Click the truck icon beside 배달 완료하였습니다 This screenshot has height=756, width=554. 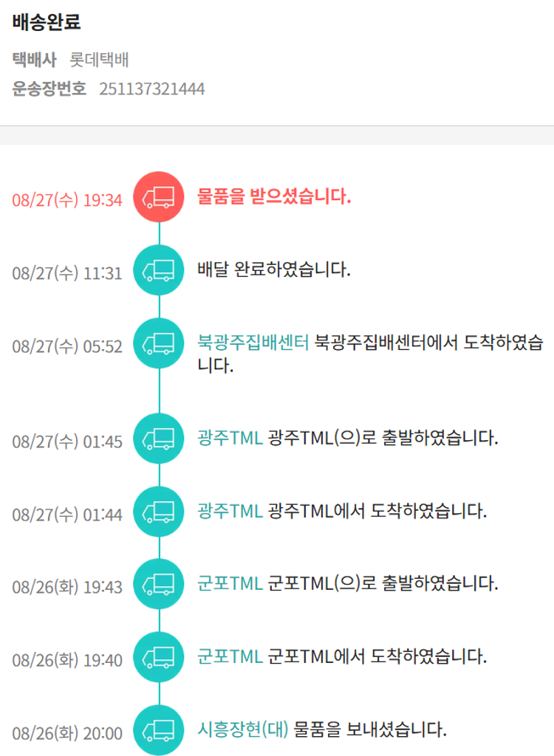click(158, 269)
